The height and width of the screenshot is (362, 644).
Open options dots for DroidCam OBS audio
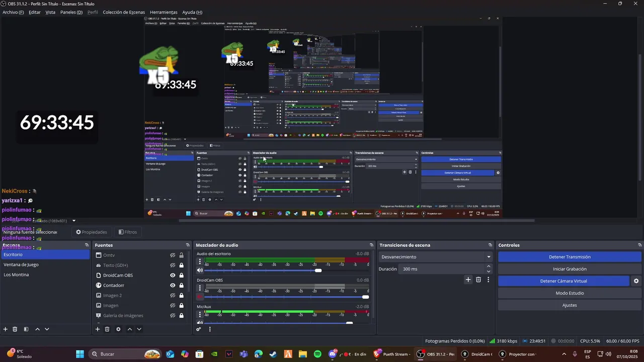(x=200, y=288)
